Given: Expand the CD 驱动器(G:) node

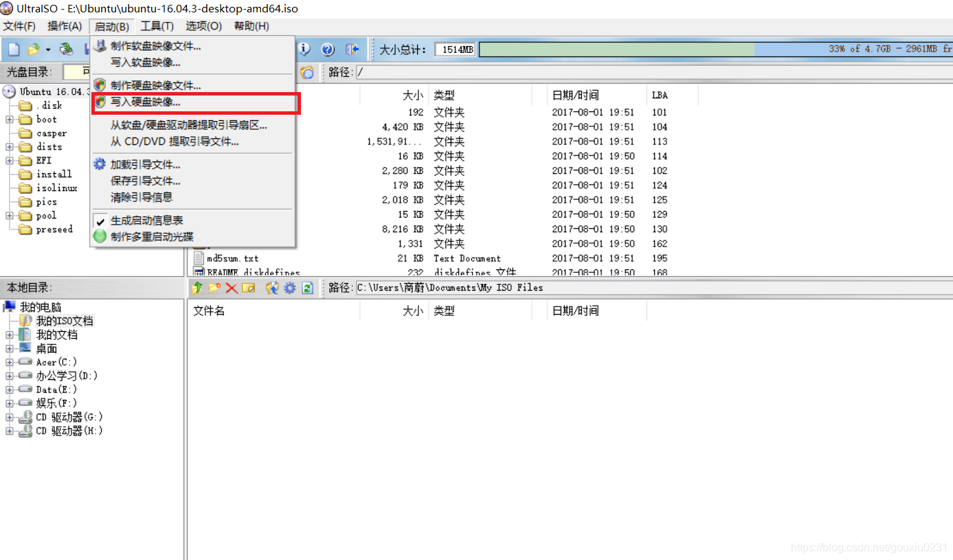Looking at the screenshot, I should (10, 417).
